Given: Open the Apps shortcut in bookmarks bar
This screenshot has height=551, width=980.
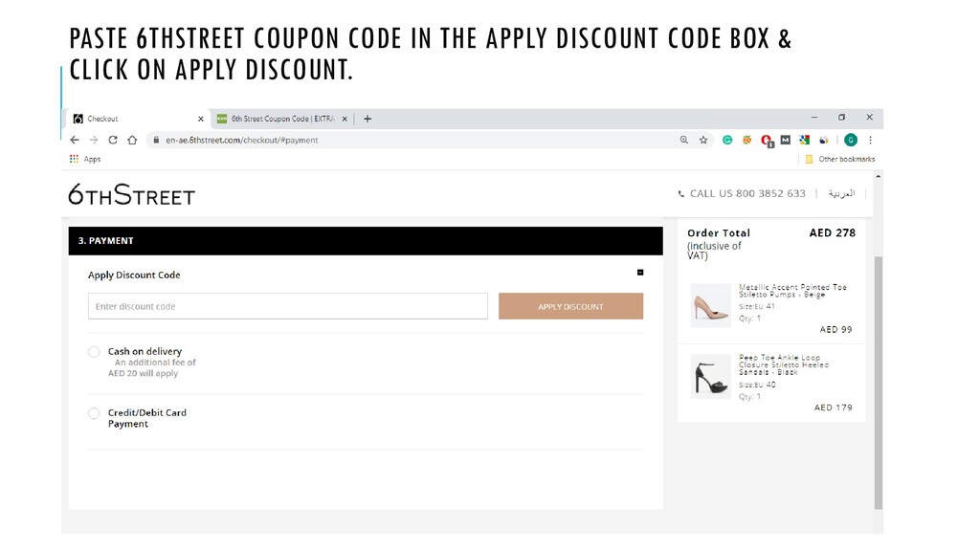Looking at the screenshot, I should click(x=85, y=159).
